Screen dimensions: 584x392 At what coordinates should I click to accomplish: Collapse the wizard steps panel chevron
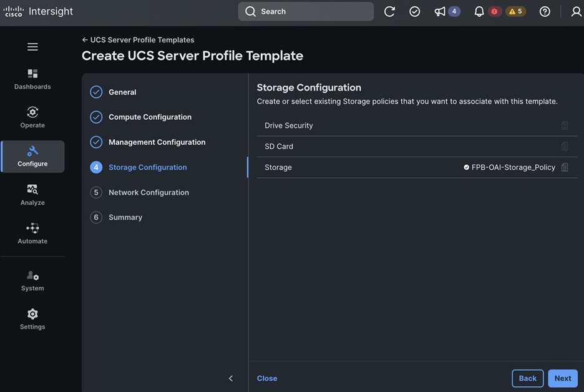[231, 378]
